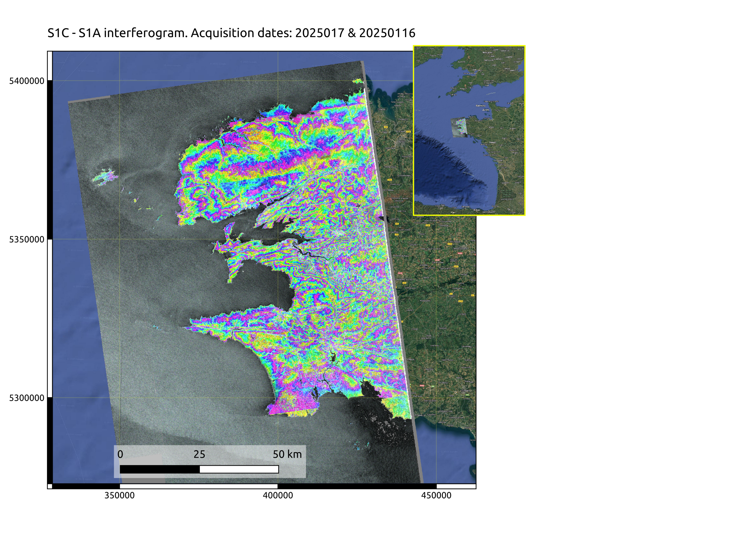The width and height of the screenshot is (756, 535).
Task: Click the black segment of scale bar
Action: point(160,469)
